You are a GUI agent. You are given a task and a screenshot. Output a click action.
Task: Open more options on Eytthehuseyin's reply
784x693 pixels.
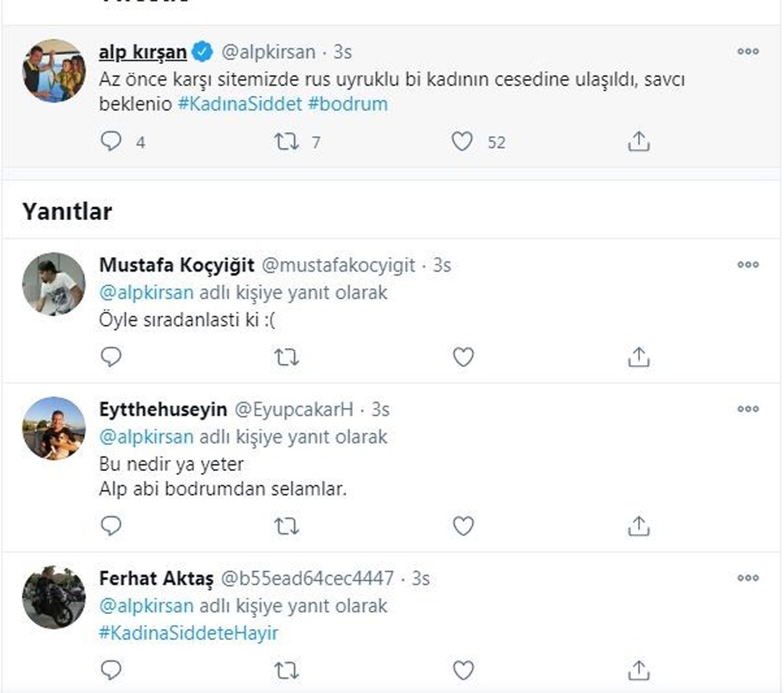pos(747,410)
